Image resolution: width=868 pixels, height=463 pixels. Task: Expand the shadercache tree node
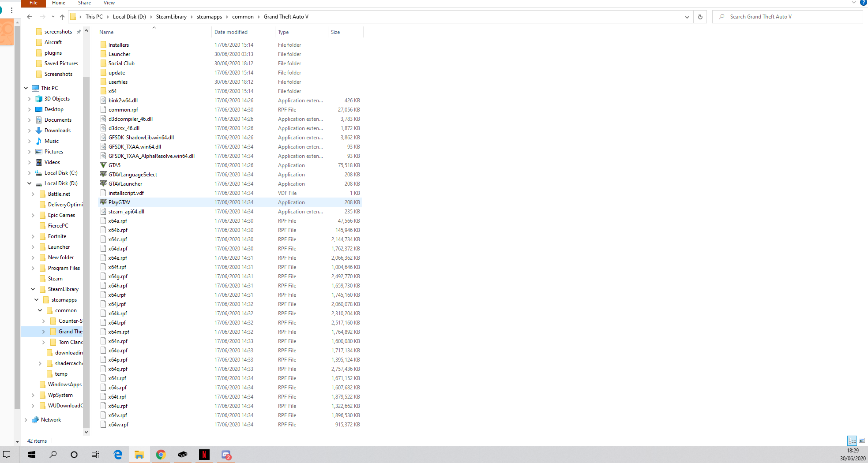[40, 363]
